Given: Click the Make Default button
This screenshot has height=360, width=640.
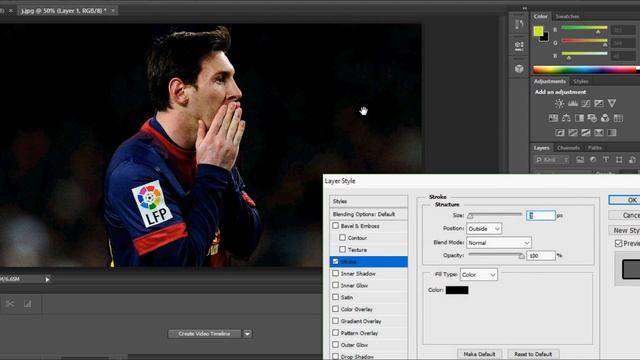Looking at the screenshot, I should (479, 354).
